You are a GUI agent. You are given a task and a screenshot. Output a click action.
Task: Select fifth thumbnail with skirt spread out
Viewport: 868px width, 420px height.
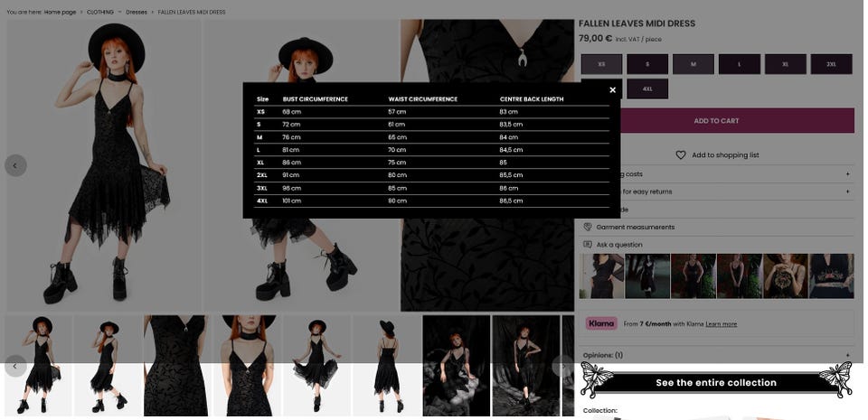coord(316,365)
